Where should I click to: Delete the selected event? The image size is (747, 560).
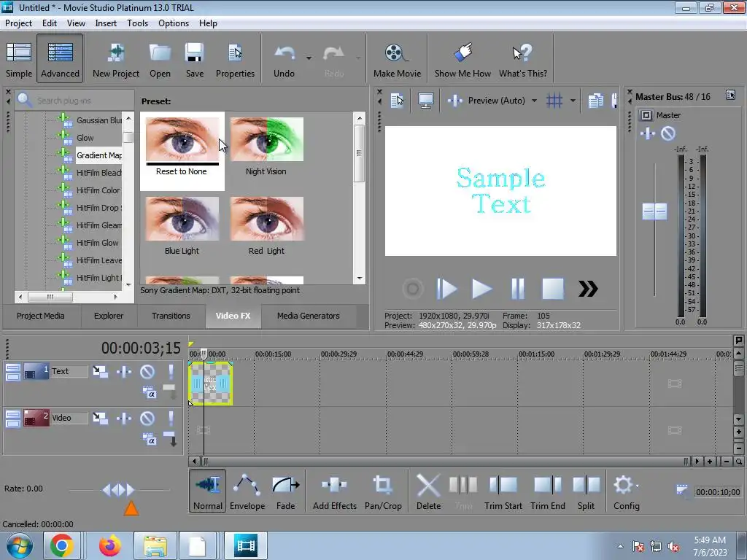[x=428, y=492]
